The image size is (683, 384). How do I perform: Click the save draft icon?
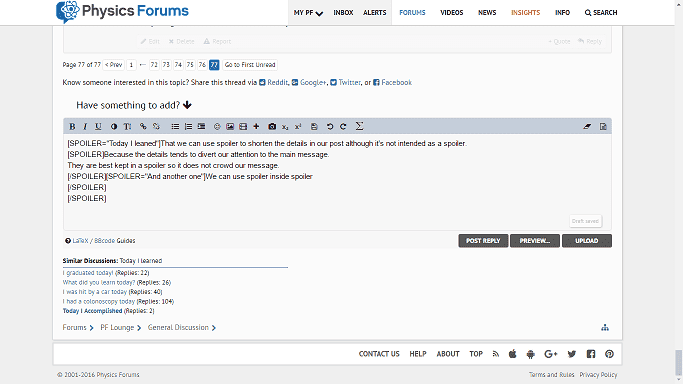pyautogui.click(x=314, y=127)
